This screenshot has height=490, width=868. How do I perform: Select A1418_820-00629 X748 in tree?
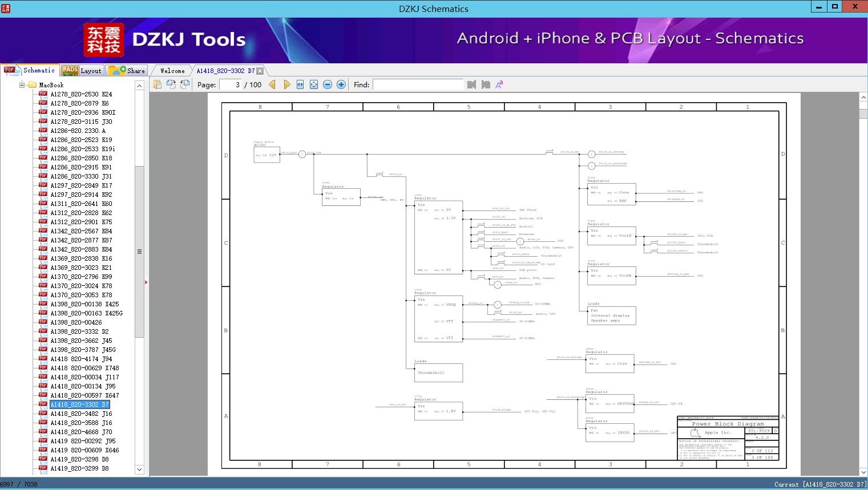(x=84, y=368)
